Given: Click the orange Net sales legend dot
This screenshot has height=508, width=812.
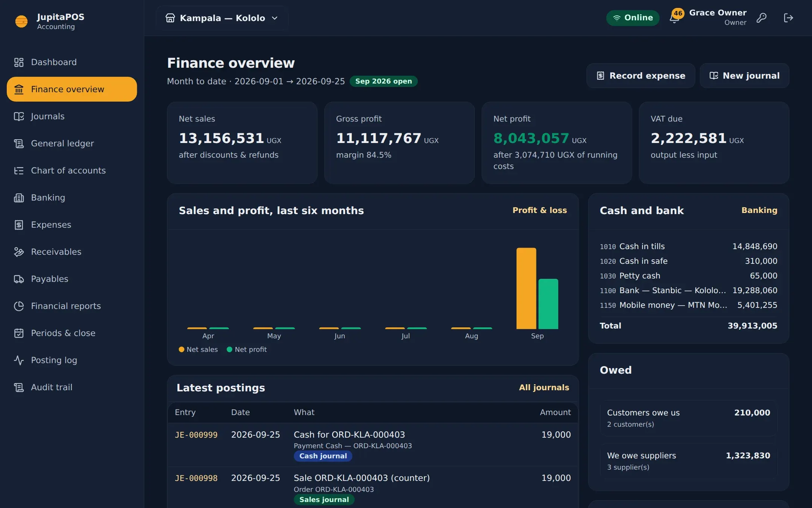Looking at the screenshot, I should (182, 350).
